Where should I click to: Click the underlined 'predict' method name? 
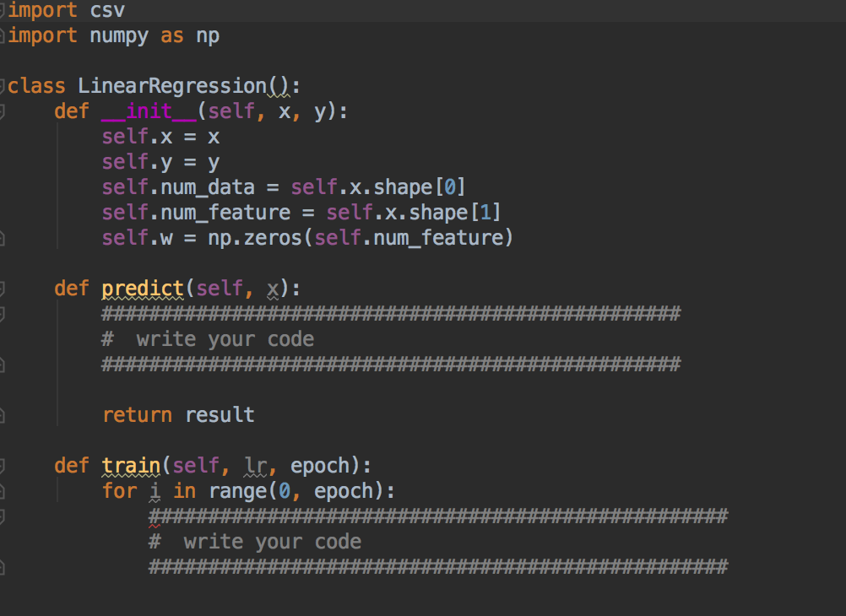143,289
